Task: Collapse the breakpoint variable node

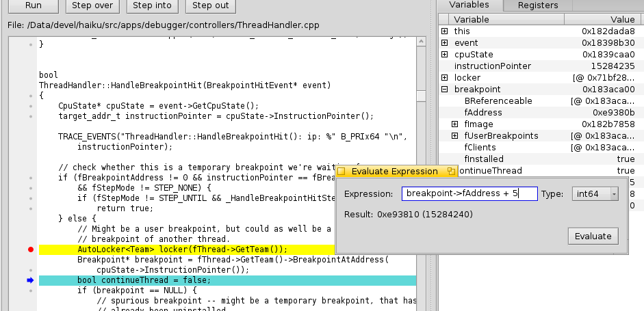Action: [x=444, y=90]
